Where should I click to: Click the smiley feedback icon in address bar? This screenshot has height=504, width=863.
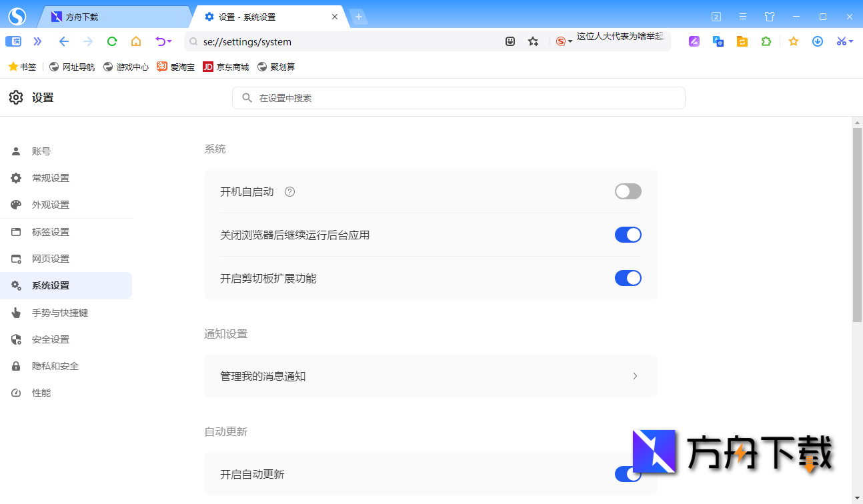[510, 41]
